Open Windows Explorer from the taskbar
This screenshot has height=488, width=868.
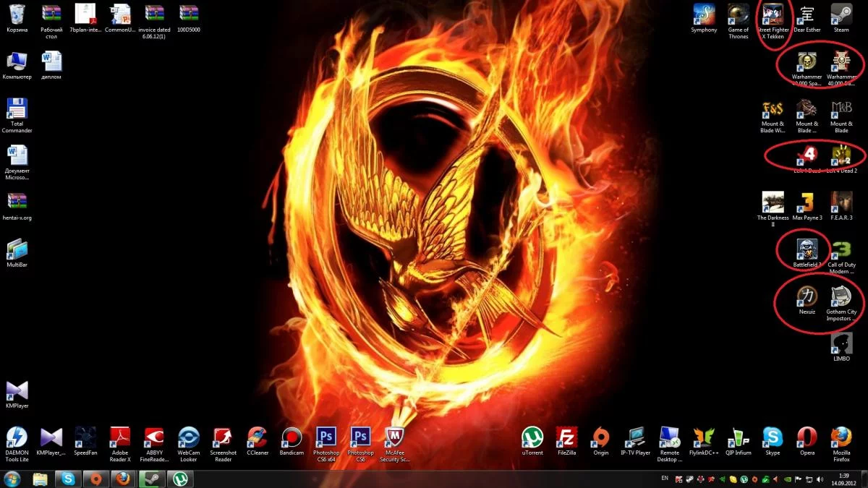click(x=41, y=479)
